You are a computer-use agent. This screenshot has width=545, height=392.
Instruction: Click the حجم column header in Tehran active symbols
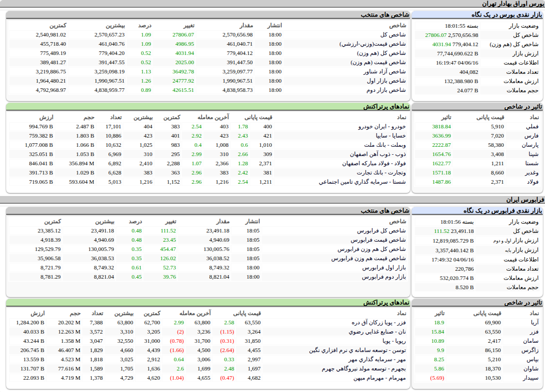[89, 117]
